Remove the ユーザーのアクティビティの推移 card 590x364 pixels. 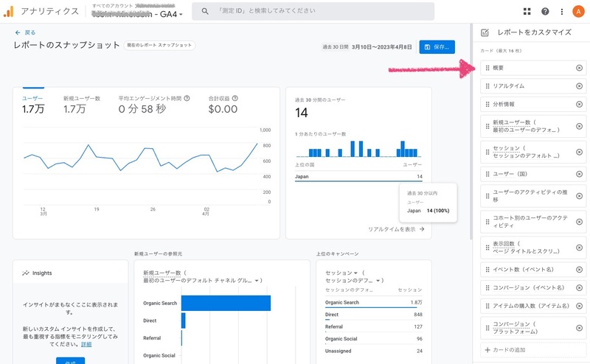tap(580, 196)
